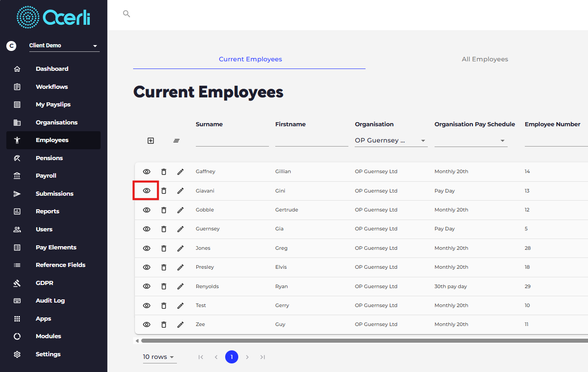Image resolution: width=588 pixels, height=372 pixels.
Task: Click the horizontal table scrollbar
Action: [365, 341]
